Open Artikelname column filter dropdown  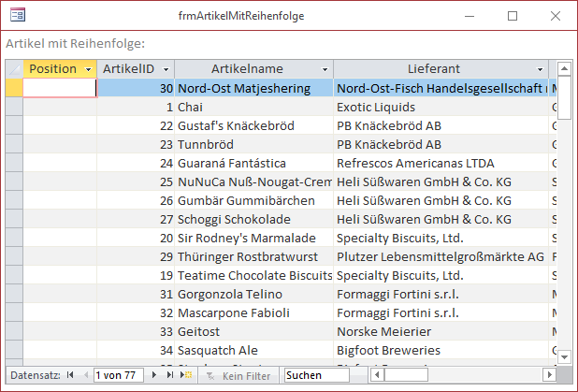point(325,69)
